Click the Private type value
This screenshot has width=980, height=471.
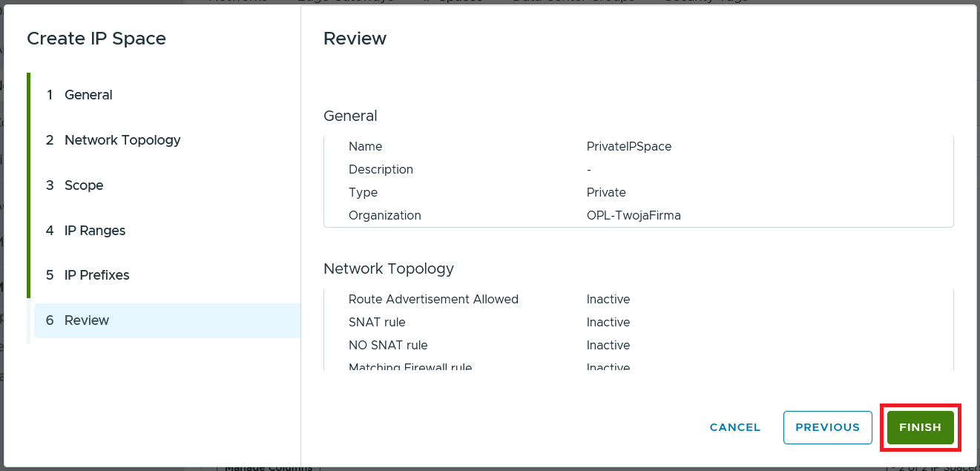coord(606,193)
